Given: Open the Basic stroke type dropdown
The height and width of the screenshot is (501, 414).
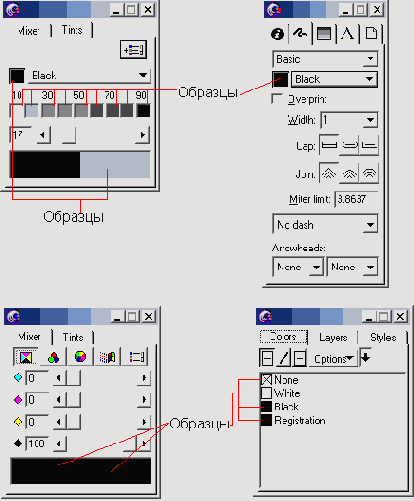Looking at the screenshot, I should pos(325,59).
